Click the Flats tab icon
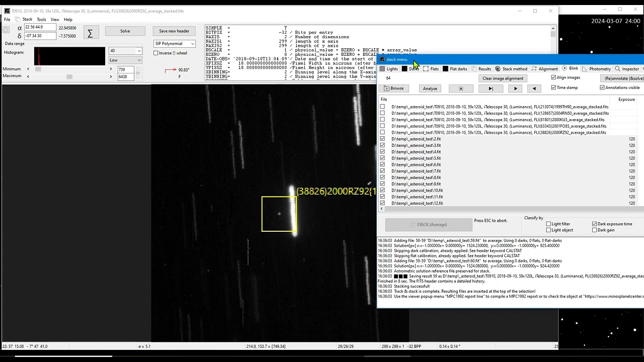This screenshot has height=362, width=644. click(x=426, y=69)
